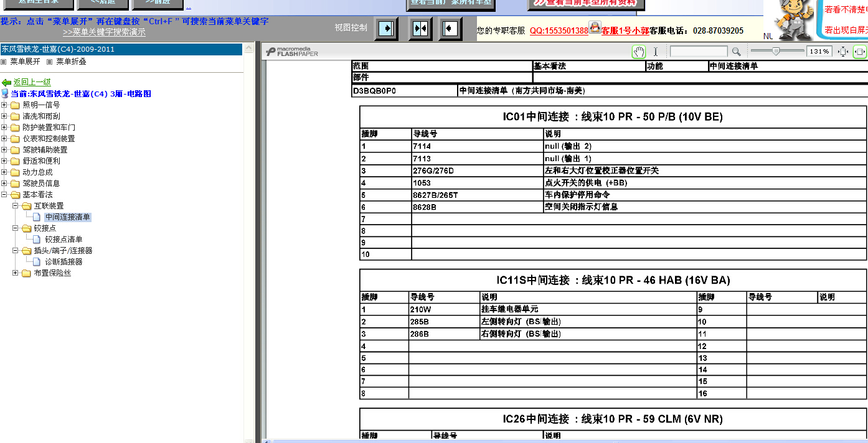Click the 131% zoom percentage field

click(x=820, y=52)
